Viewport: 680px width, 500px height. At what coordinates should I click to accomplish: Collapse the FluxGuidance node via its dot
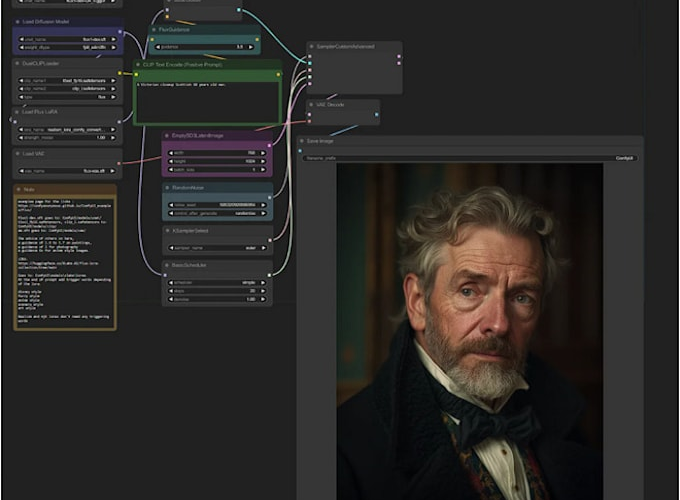pos(154,30)
